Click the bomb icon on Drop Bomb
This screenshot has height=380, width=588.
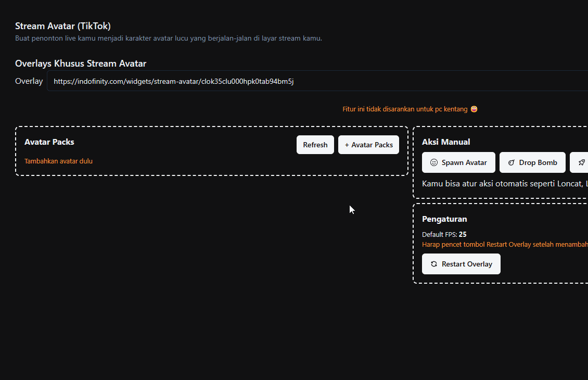tap(512, 162)
